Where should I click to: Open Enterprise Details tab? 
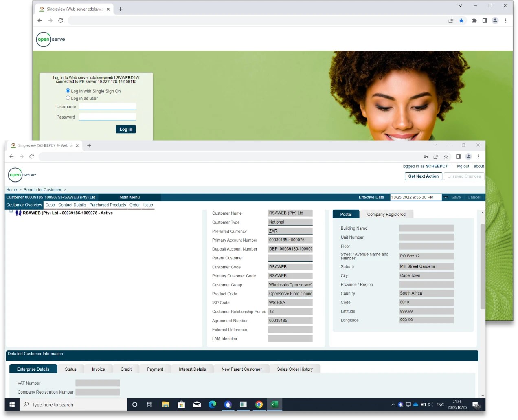[33, 369]
